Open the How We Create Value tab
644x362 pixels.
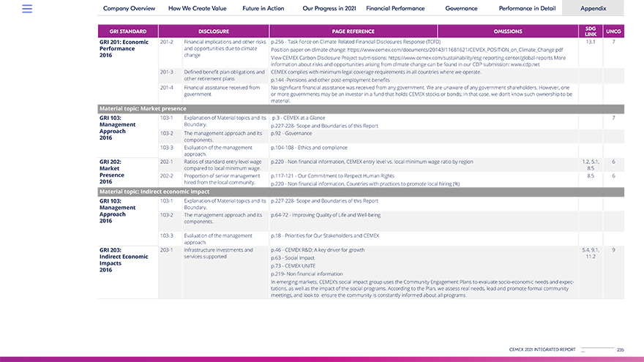click(198, 8)
